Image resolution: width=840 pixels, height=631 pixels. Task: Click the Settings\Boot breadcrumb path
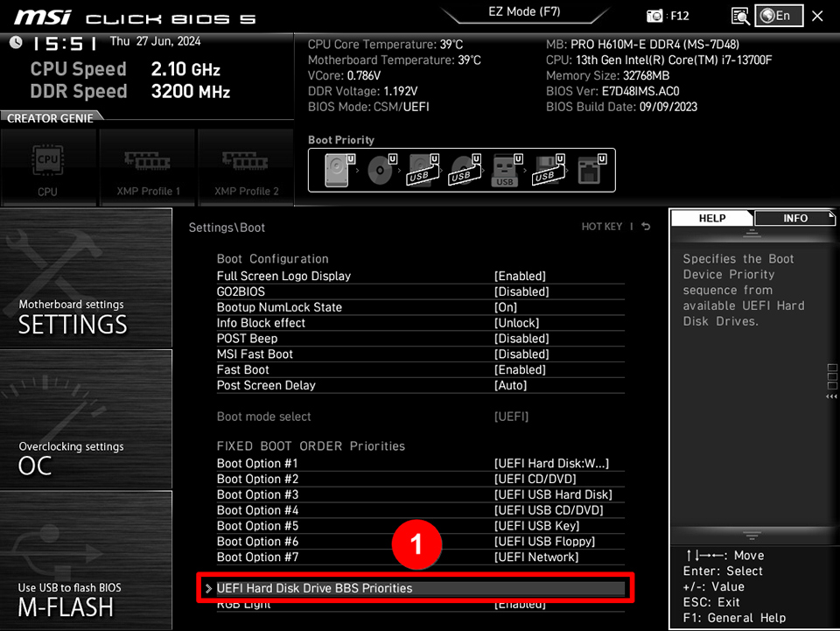click(227, 228)
